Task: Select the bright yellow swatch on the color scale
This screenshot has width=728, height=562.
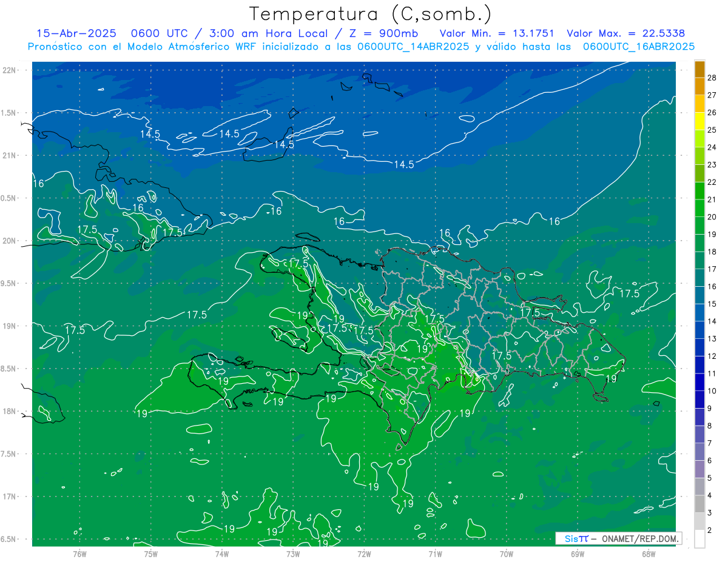Action: pos(699,121)
